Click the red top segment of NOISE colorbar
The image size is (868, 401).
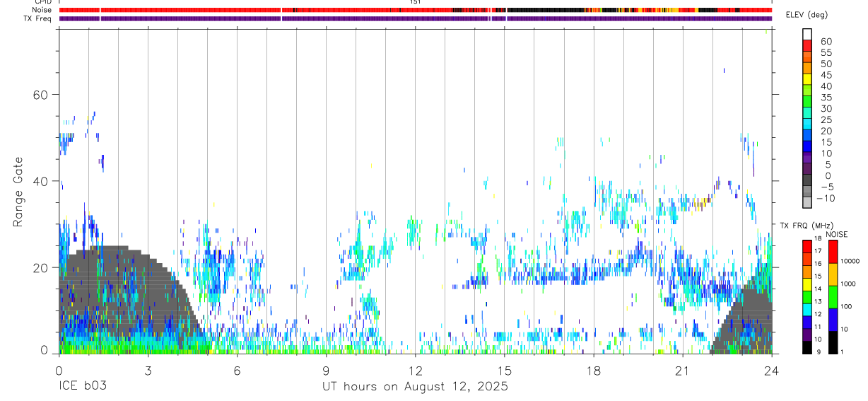tap(833, 252)
